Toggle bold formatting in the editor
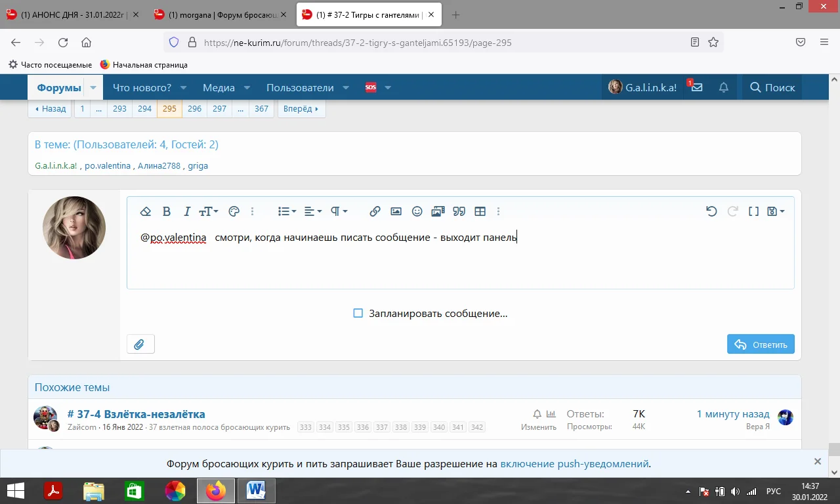The width and height of the screenshot is (840, 504). 167,211
